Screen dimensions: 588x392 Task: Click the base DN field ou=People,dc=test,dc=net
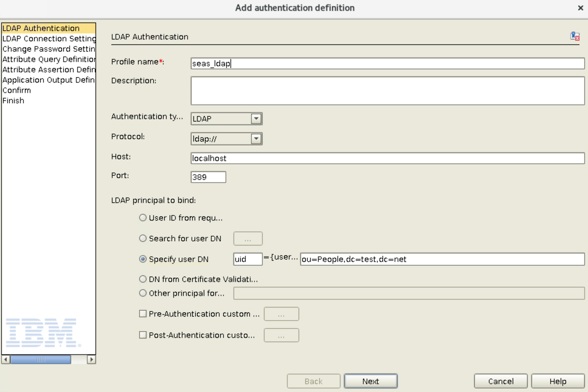(442, 259)
